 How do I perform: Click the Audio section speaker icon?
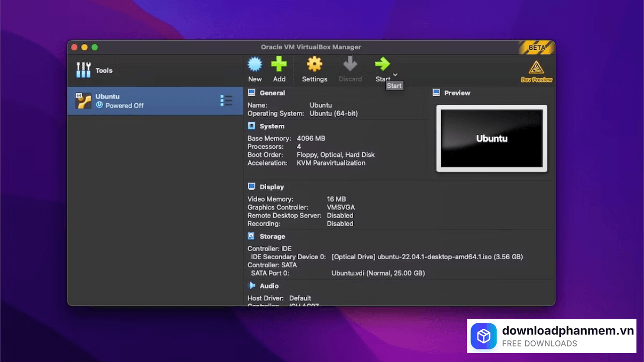[251, 286]
